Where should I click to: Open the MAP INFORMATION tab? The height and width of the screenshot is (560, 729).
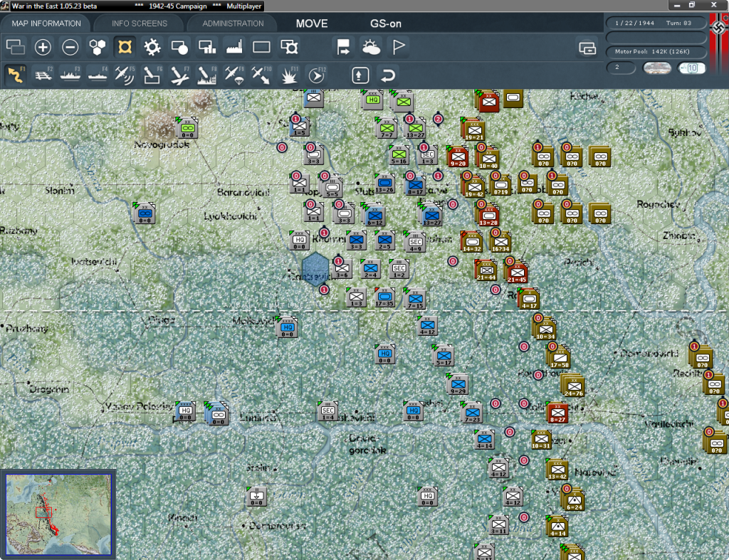coord(46,23)
